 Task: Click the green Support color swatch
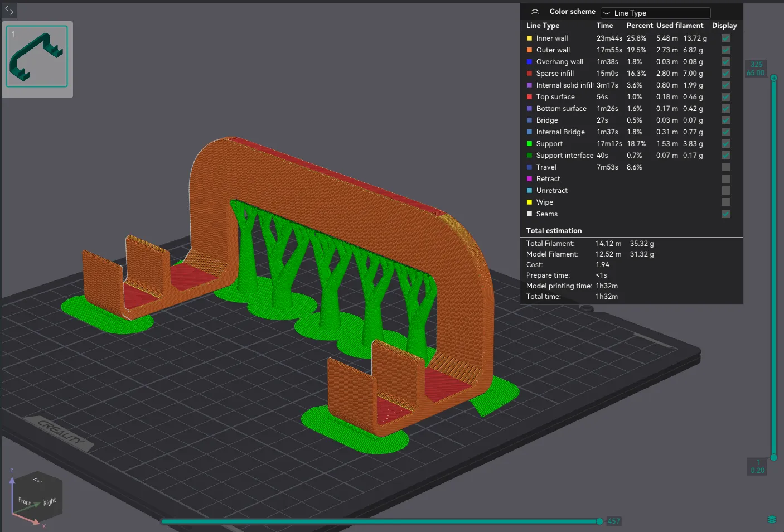[x=529, y=144]
